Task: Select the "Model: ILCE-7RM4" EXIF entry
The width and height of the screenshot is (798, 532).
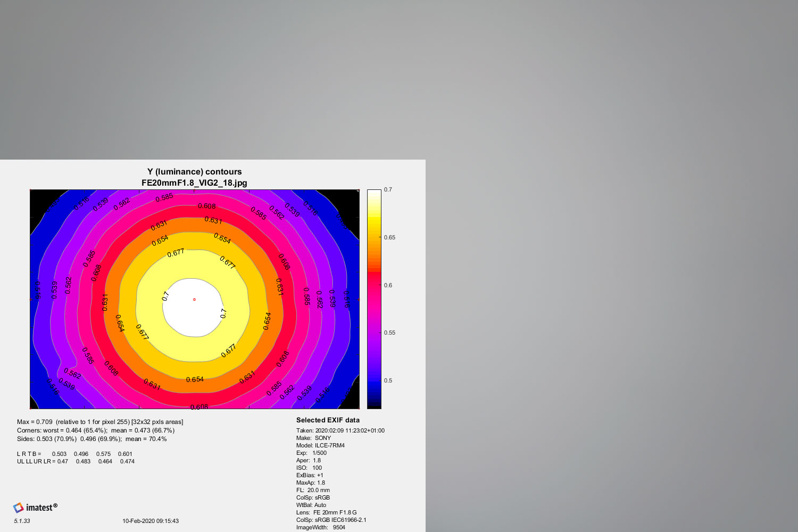Action: 320,445
